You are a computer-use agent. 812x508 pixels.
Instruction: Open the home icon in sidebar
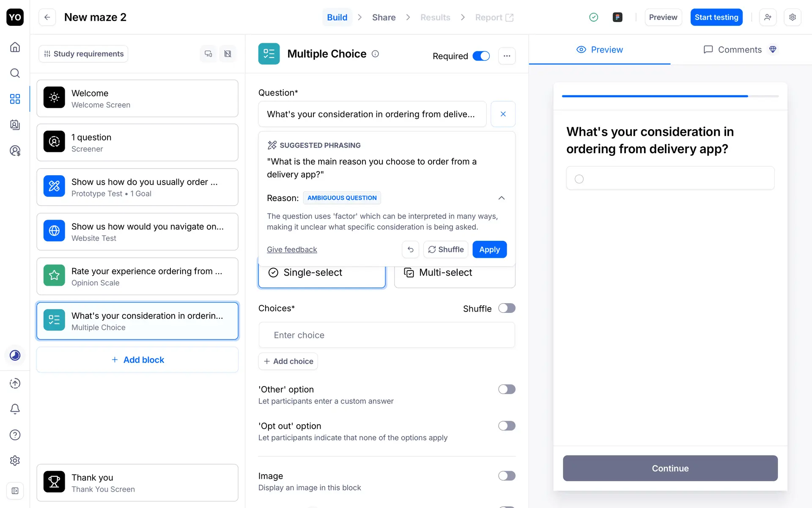click(15, 47)
